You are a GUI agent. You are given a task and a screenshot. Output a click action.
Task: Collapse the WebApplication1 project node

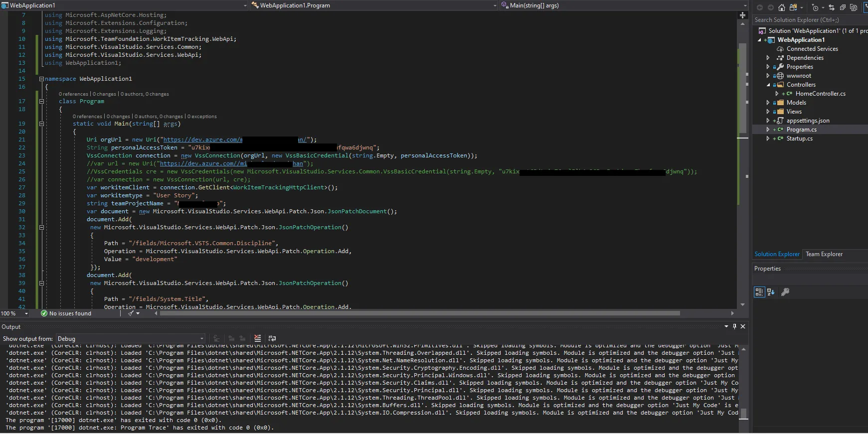click(x=759, y=40)
